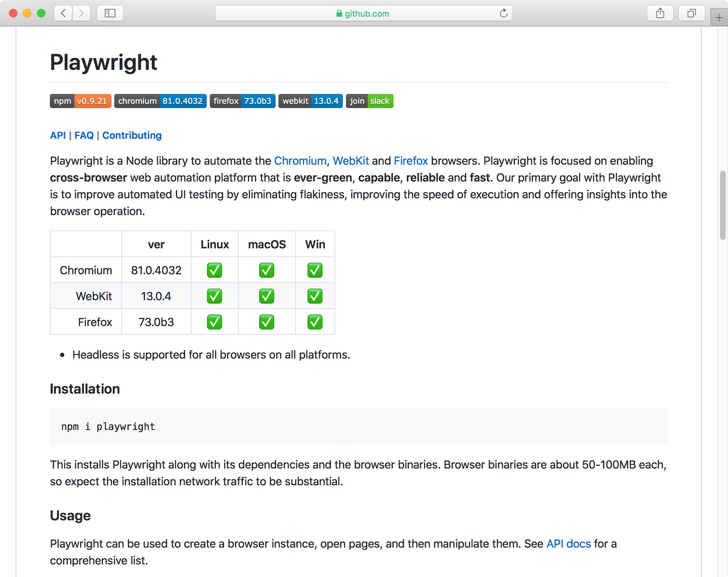Click the npm v0.9.21 badge
The width and height of the screenshot is (728, 577).
80,101
